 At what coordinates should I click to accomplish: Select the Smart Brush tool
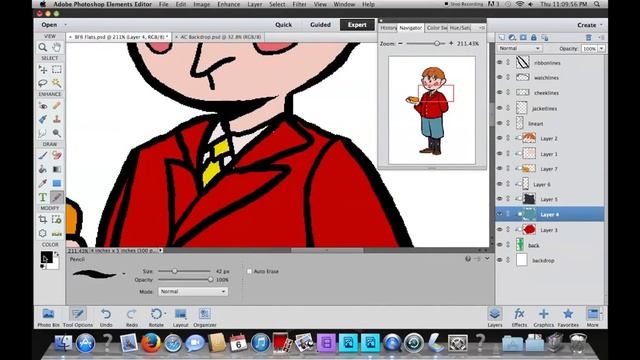42,119
